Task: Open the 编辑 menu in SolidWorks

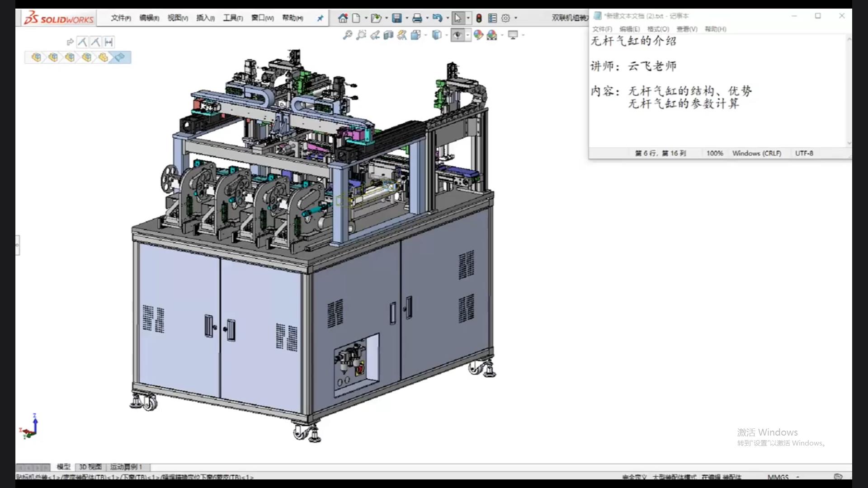Action: click(149, 18)
